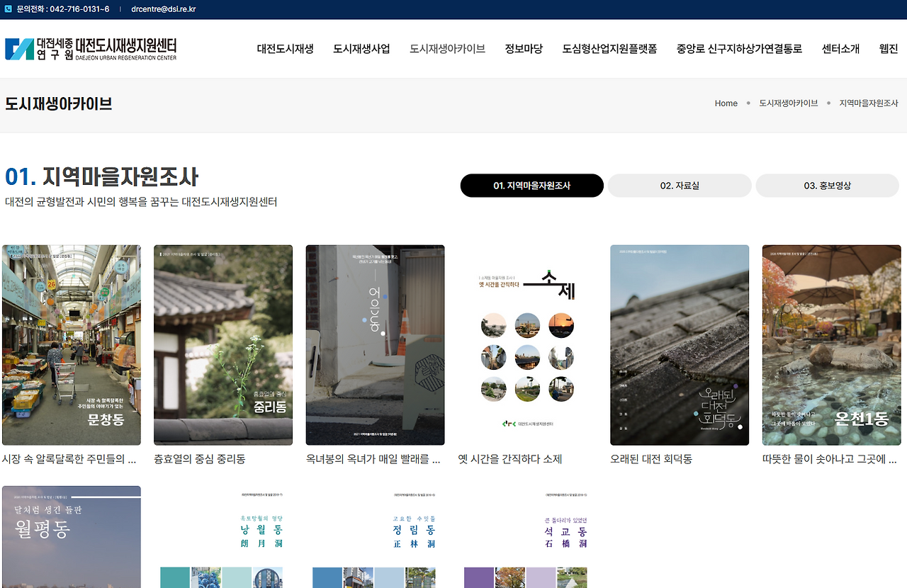
Task: Click the subtitle about 대전의 균형발전과 시민의 행복
Action: (x=141, y=202)
